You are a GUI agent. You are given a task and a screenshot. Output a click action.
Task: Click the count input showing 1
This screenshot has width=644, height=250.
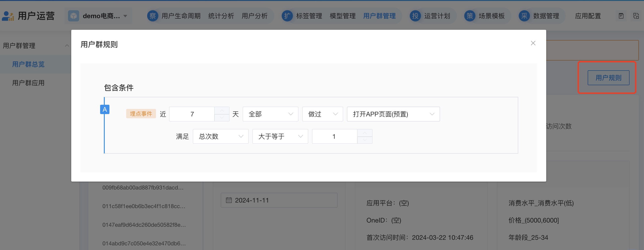(x=335, y=136)
